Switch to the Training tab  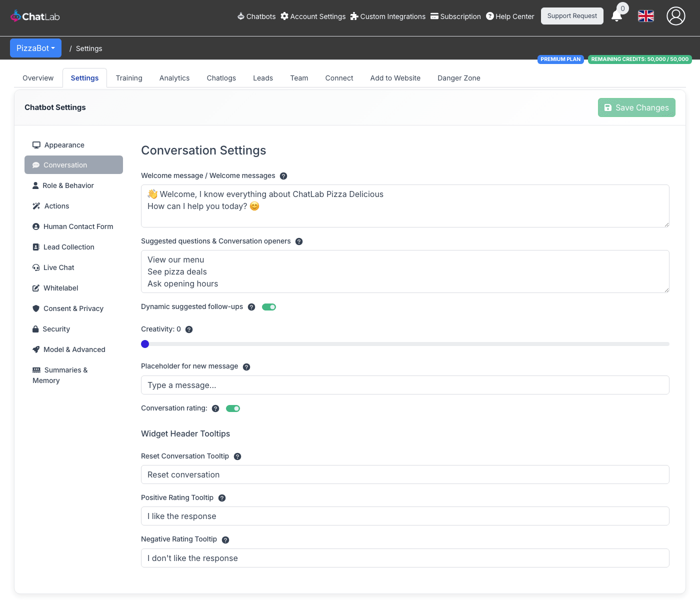coord(129,78)
